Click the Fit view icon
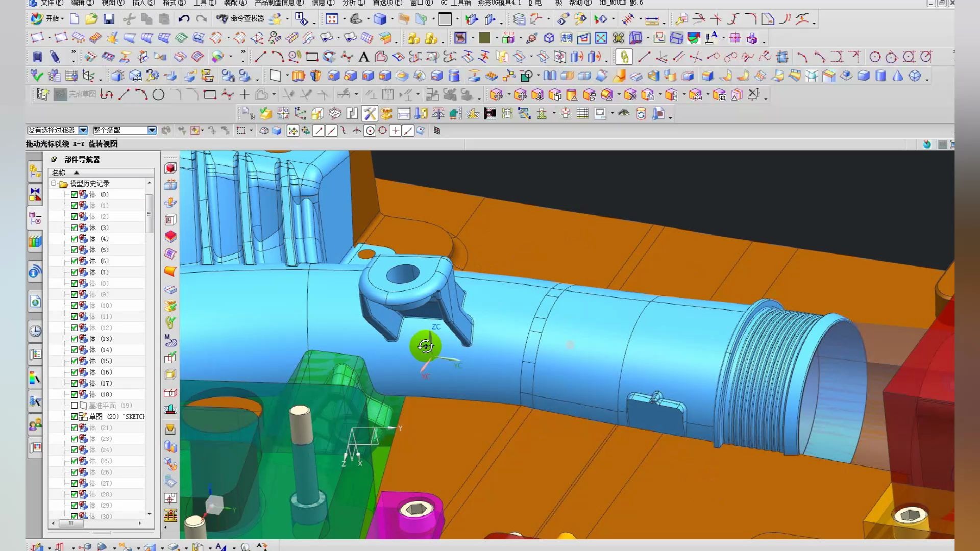The height and width of the screenshot is (551, 980). click(332, 19)
